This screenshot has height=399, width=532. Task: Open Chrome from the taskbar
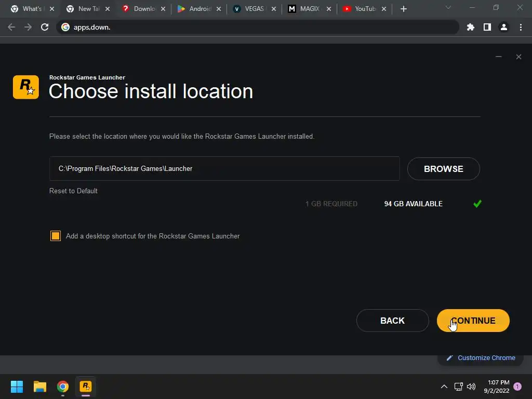coord(63,387)
